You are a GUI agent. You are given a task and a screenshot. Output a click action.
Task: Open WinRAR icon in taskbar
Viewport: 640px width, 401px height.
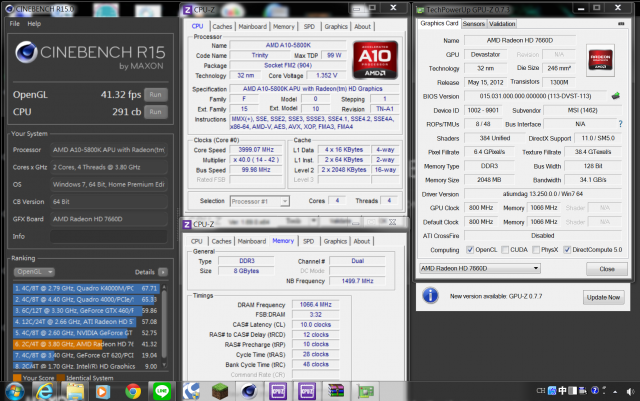coord(336,391)
